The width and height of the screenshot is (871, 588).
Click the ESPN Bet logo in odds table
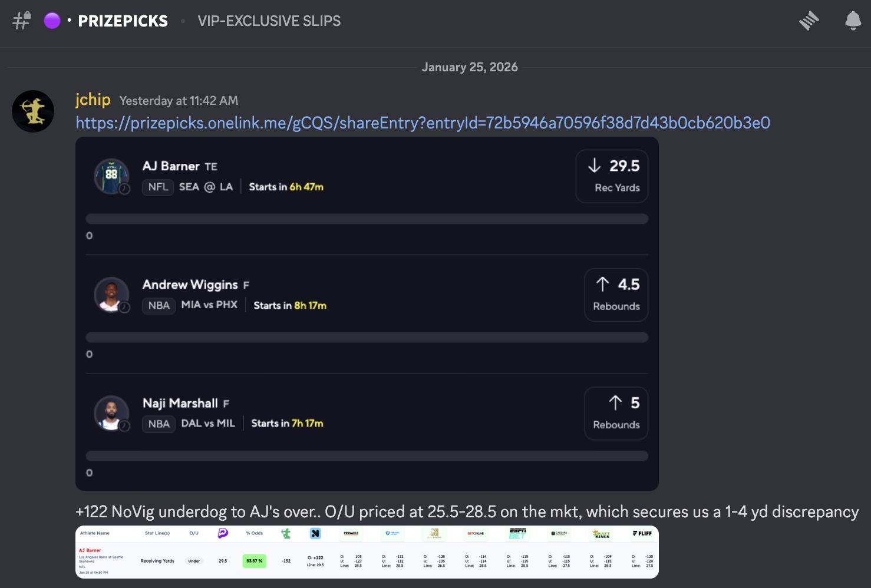click(x=517, y=533)
